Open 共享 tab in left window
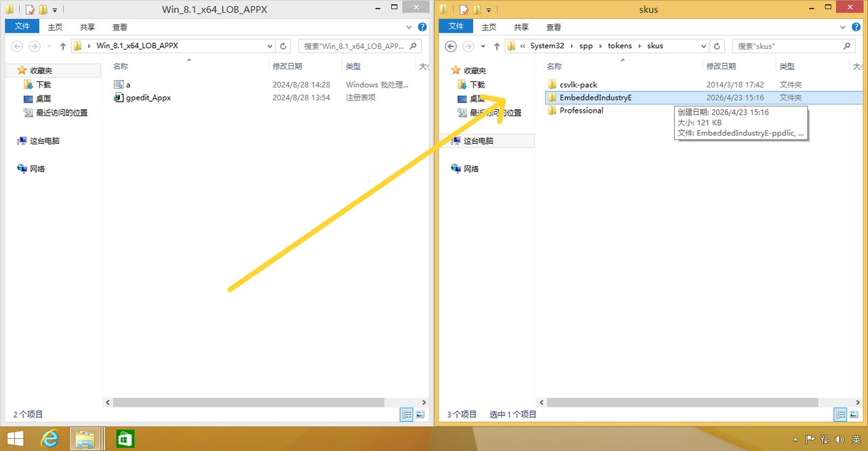Image resolution: width=868 pixels, height=451 pixels. (x=87, y=27)
